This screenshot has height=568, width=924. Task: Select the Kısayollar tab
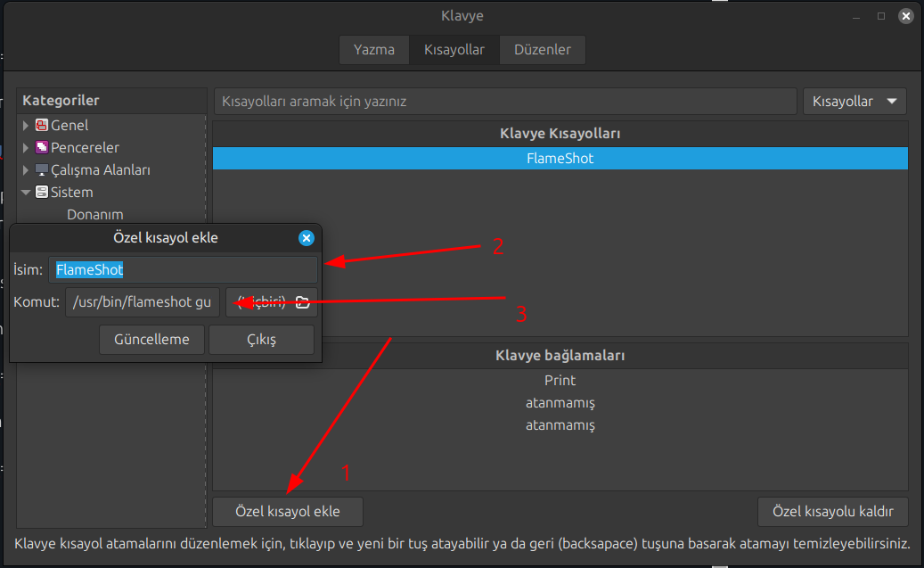[454, 50]
